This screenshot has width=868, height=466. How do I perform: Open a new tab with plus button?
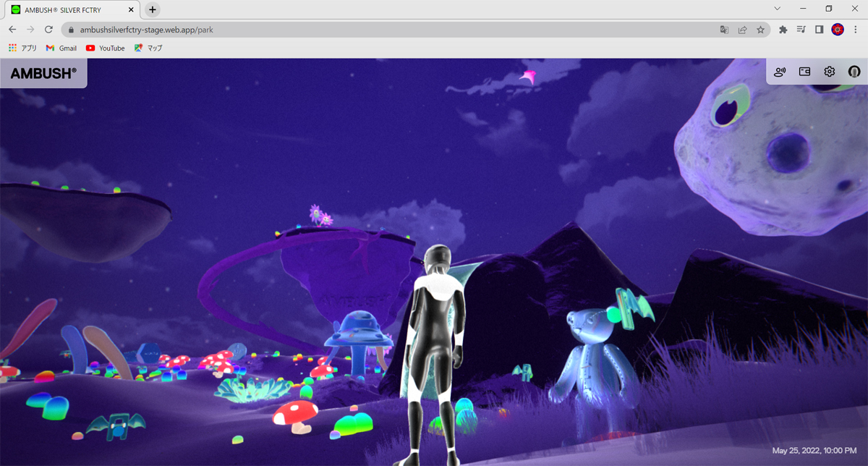[x=152, y=9]
